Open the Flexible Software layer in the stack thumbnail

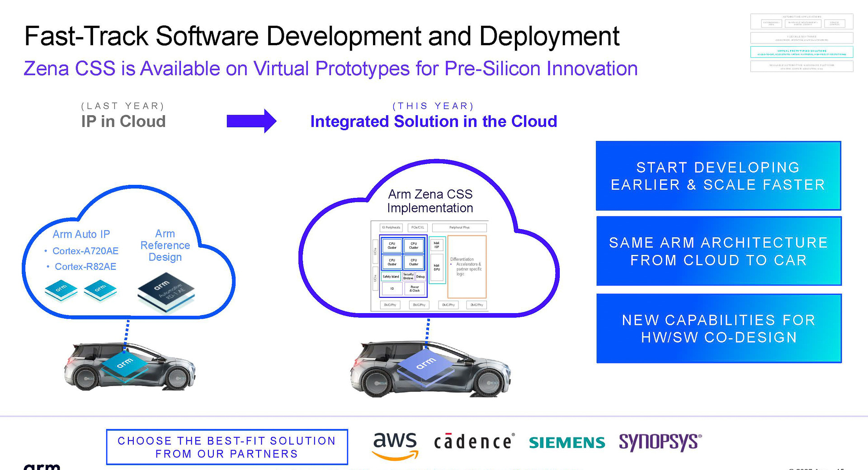[x=802, y=38]
